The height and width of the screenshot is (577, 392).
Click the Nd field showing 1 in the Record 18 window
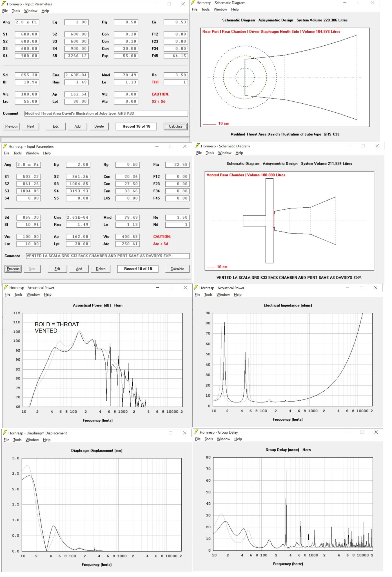(x=177, y=225)
